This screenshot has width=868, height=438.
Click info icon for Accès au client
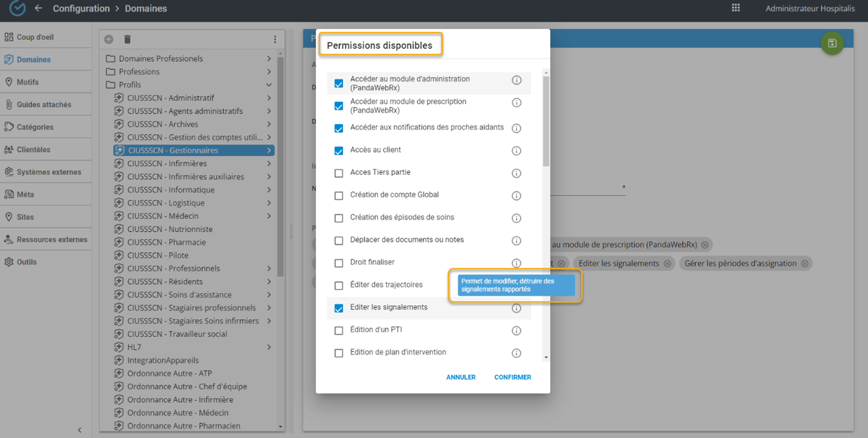[x=516, y=151]
